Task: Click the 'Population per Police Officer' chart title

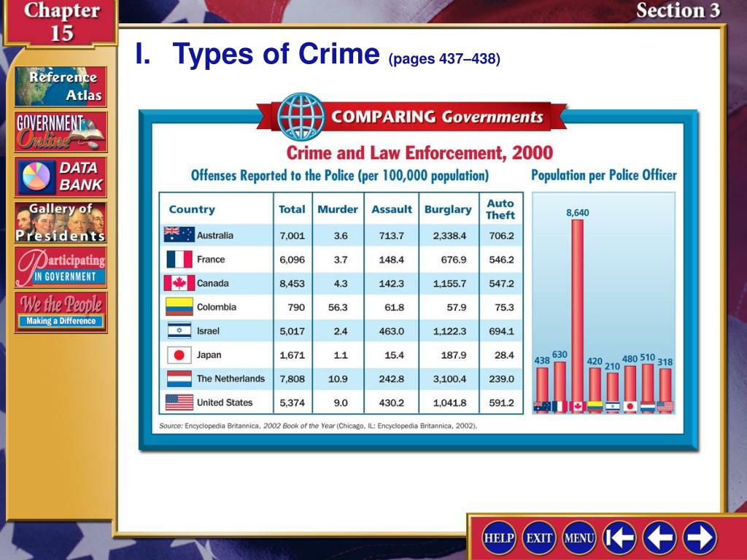Action: (x=603, y=175)
